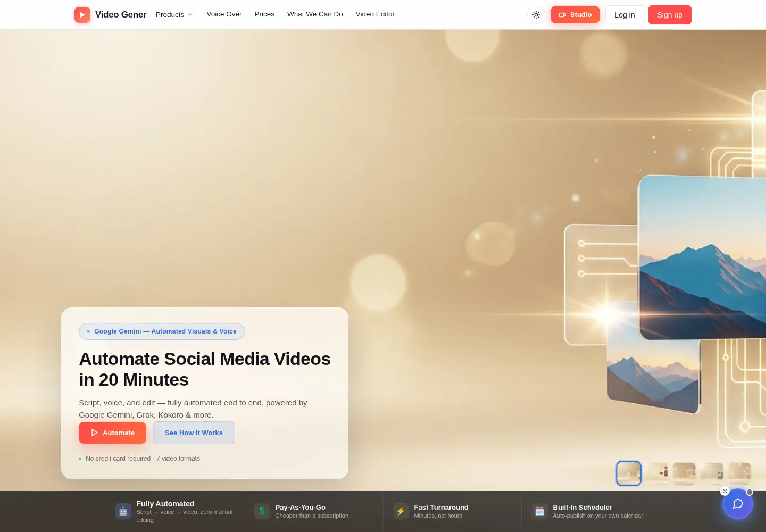Image resolution: width=766 pixels, height=532 pixels.
Task: Click the "Fully Automated" feature title
Action: [165, 504]
